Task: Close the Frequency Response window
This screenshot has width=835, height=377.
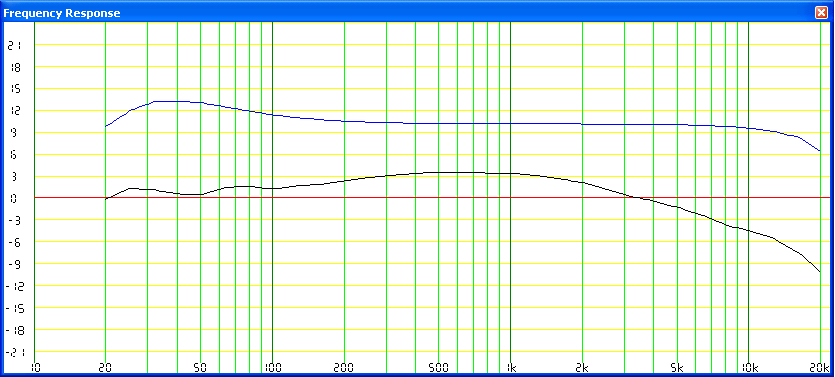Action: click(x=821, y=13)
